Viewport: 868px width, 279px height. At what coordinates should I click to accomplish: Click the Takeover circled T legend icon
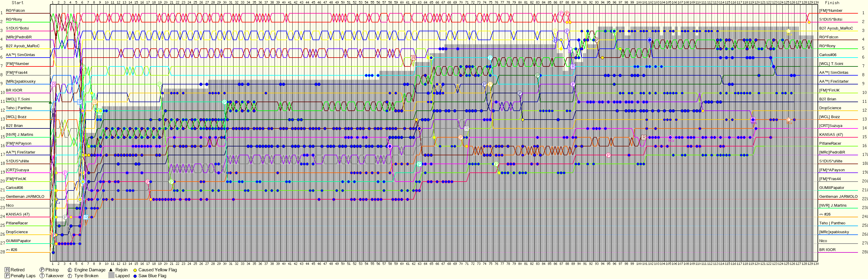pos(42,276)
